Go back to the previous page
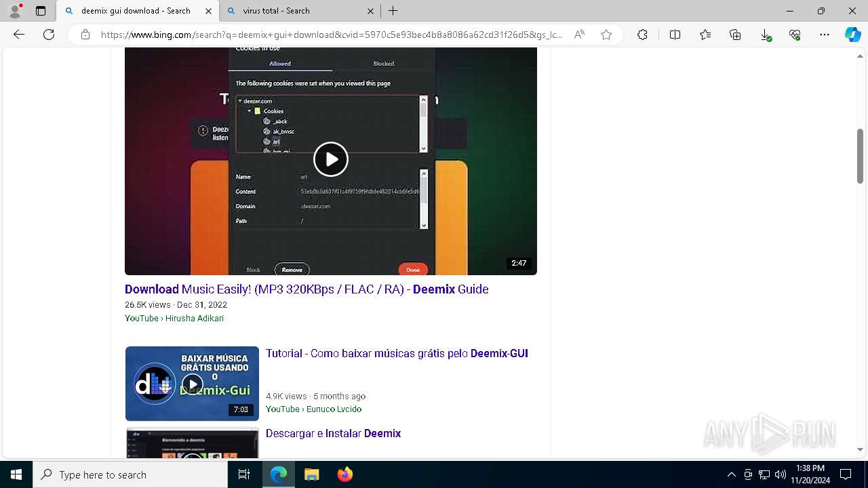Screen dimensions: 868x488 [x=19, y=35]
